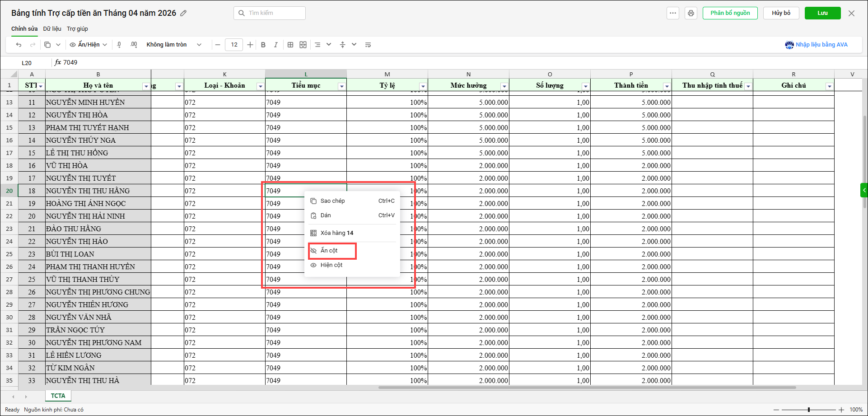Increase font size with plus button

(250, 45)
